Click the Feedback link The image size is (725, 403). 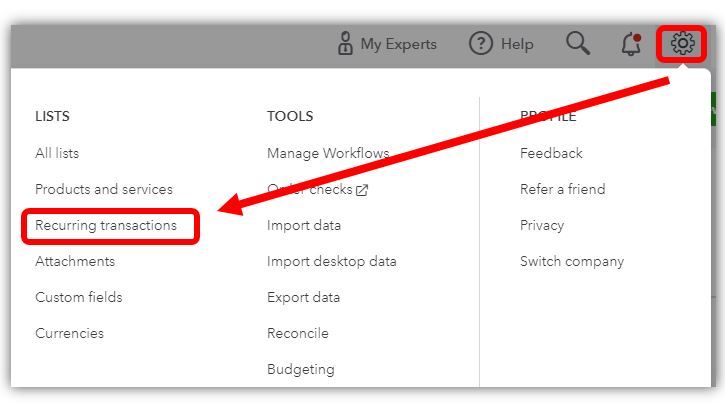click(x=551, y=153)
